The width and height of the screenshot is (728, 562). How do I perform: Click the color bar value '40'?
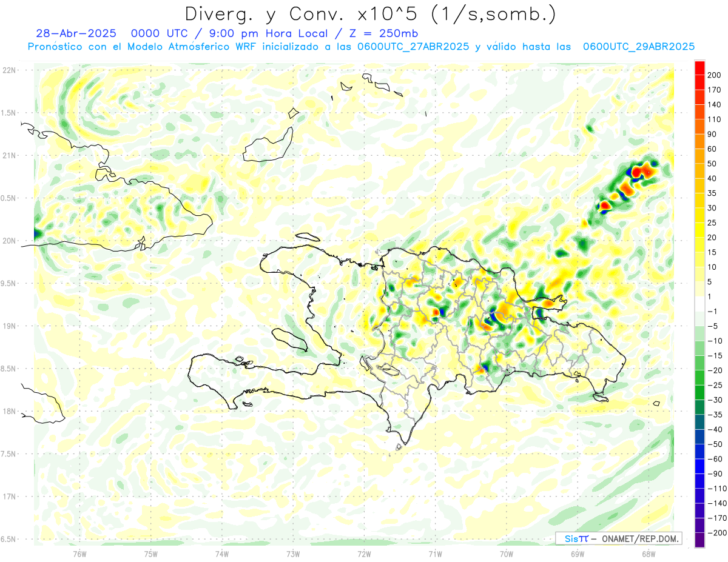(x=712, y=179)
